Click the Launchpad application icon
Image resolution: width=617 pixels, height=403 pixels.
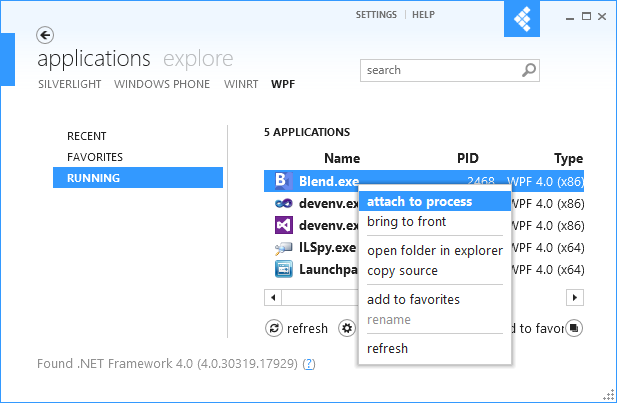point(283,269)
